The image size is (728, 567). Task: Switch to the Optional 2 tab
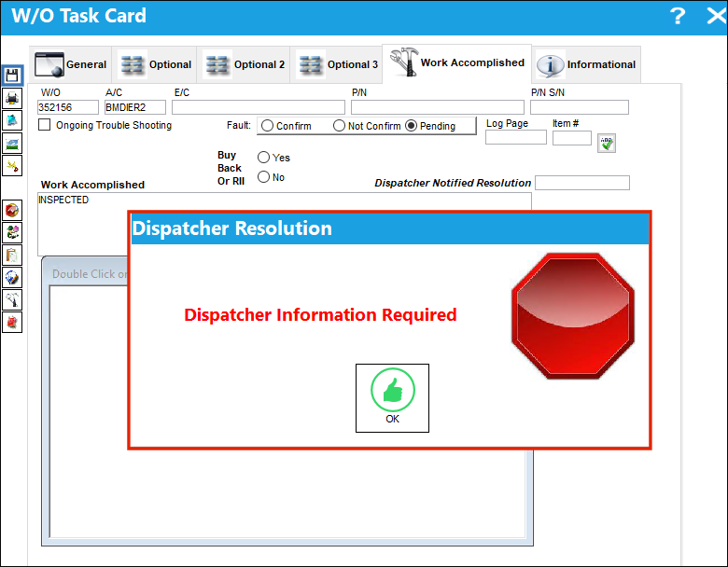point(245,64)
